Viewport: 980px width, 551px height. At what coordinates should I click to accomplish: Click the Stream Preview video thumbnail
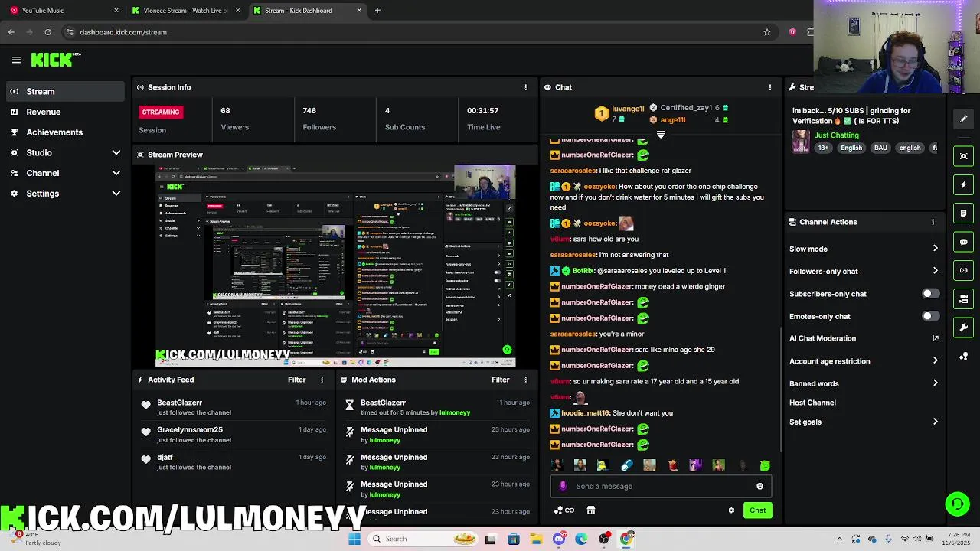point(335,266)
